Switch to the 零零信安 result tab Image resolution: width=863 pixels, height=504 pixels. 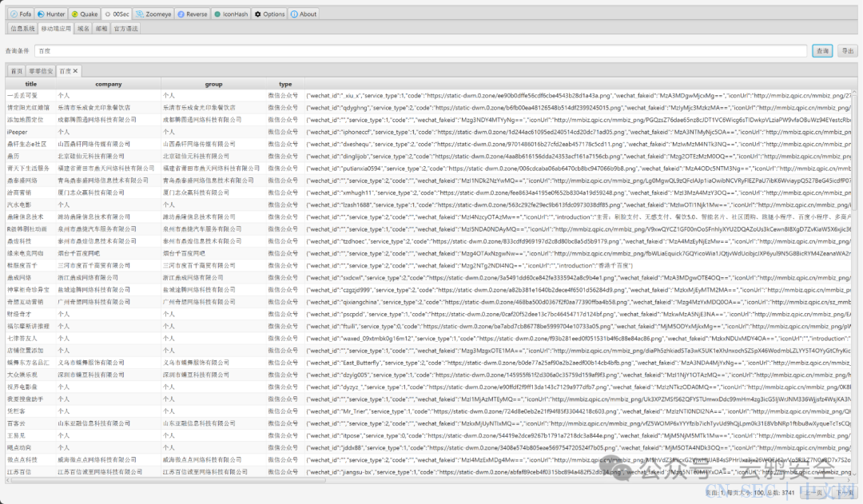click(x=42, y=71)
